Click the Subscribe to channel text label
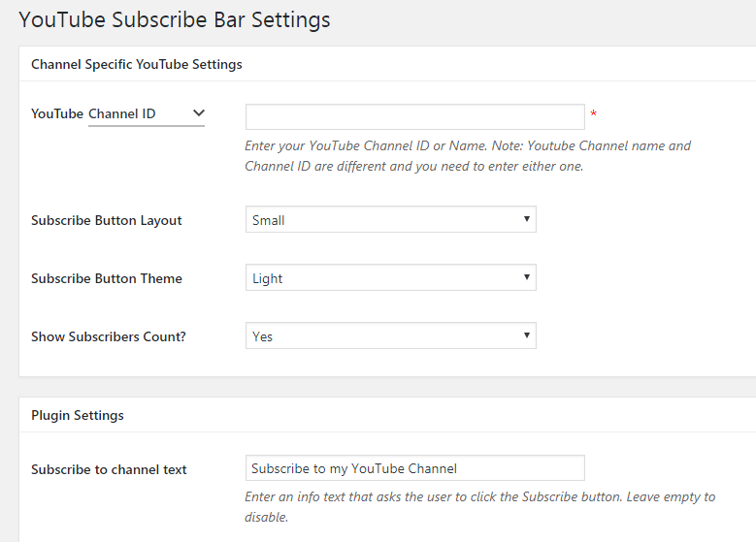Viewport: 756px width, 542px height. tap(109, 469)
